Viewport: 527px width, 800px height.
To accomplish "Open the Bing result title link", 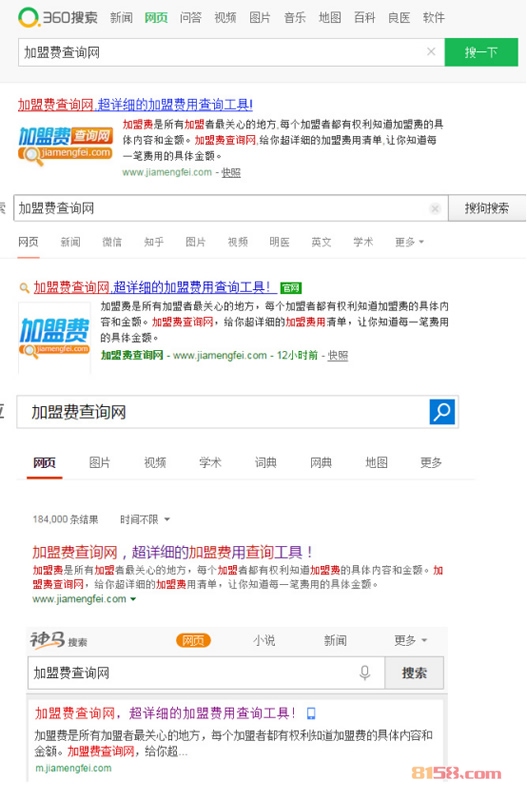I will (x=172, y=552).
